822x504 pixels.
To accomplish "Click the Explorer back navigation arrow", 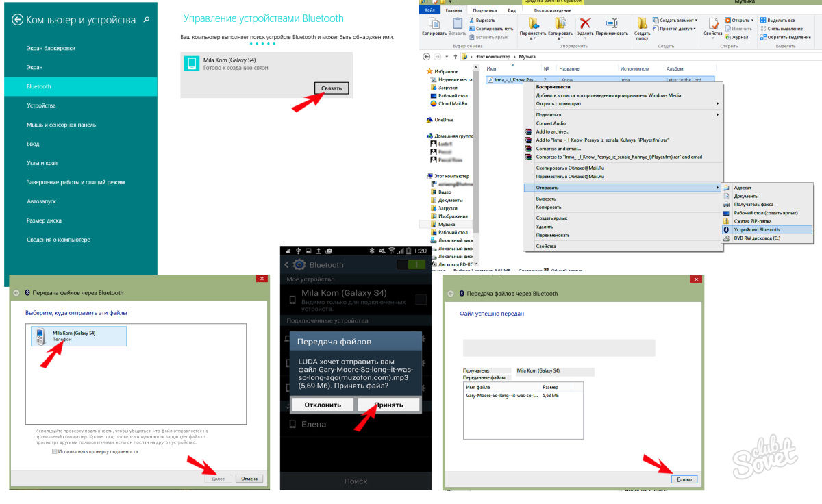I will tap(427, 56).
